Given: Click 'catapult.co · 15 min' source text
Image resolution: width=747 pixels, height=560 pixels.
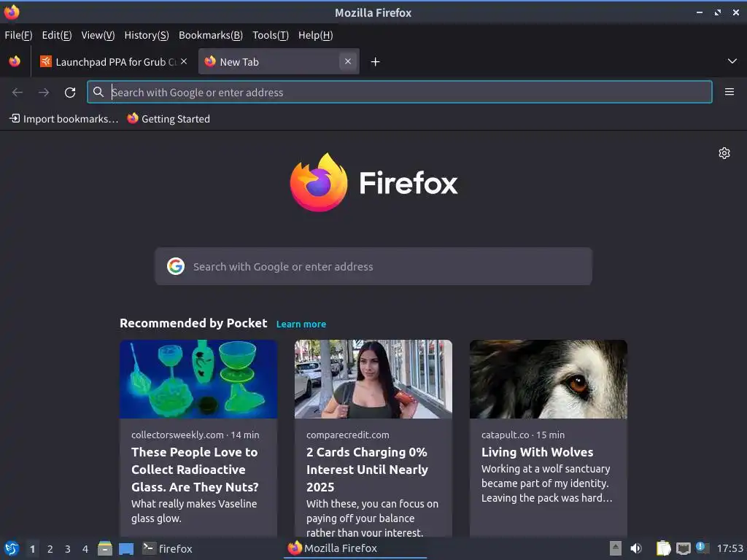Looking at the screenshot, I should 522,435.
